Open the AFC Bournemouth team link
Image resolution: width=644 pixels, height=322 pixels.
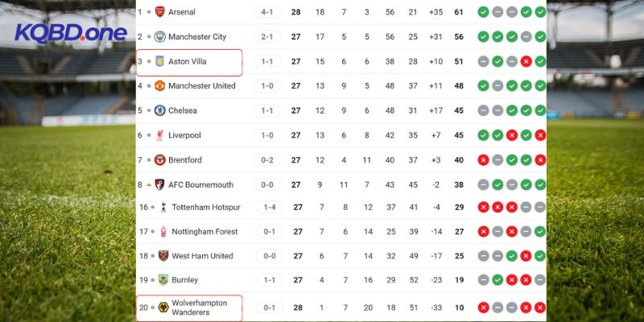coord(200,184)
